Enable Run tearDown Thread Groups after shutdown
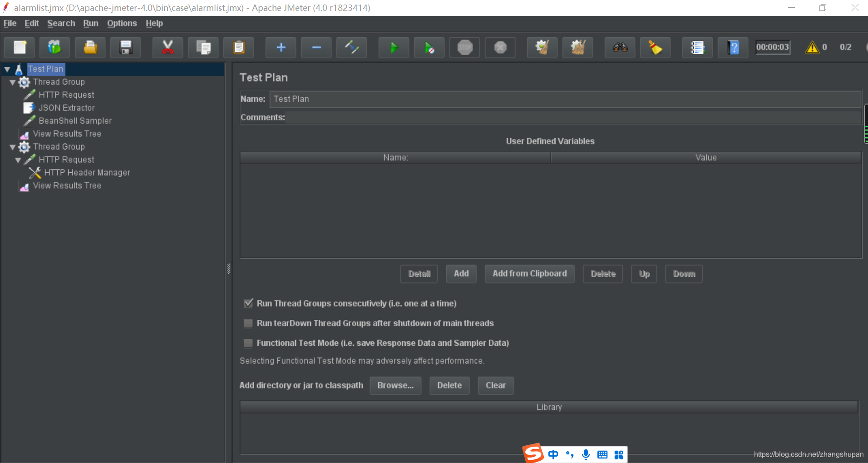The image size is (868, 463). point(248,323)
